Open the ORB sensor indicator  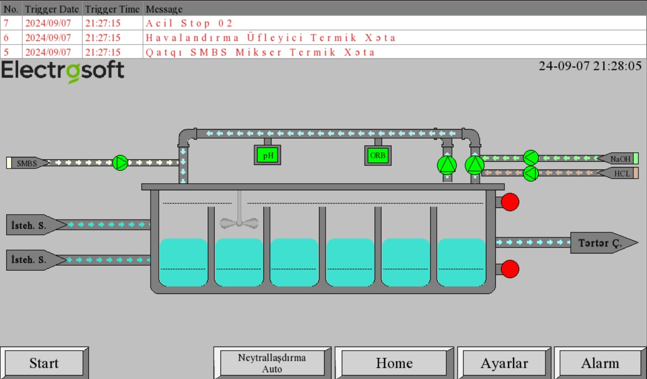378,155
